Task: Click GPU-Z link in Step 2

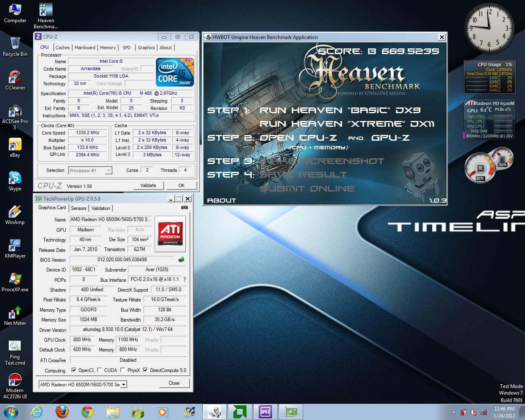Action: coord(390,138)
